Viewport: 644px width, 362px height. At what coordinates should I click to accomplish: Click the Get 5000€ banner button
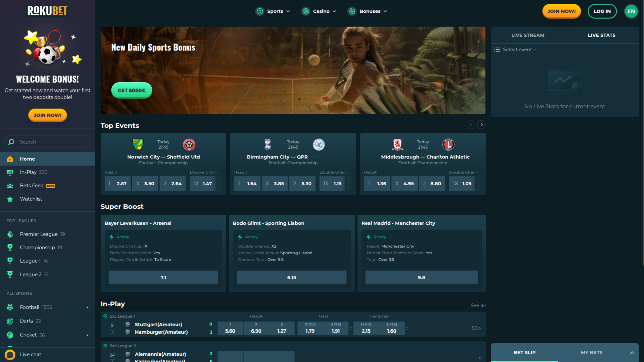coord(131,90)
